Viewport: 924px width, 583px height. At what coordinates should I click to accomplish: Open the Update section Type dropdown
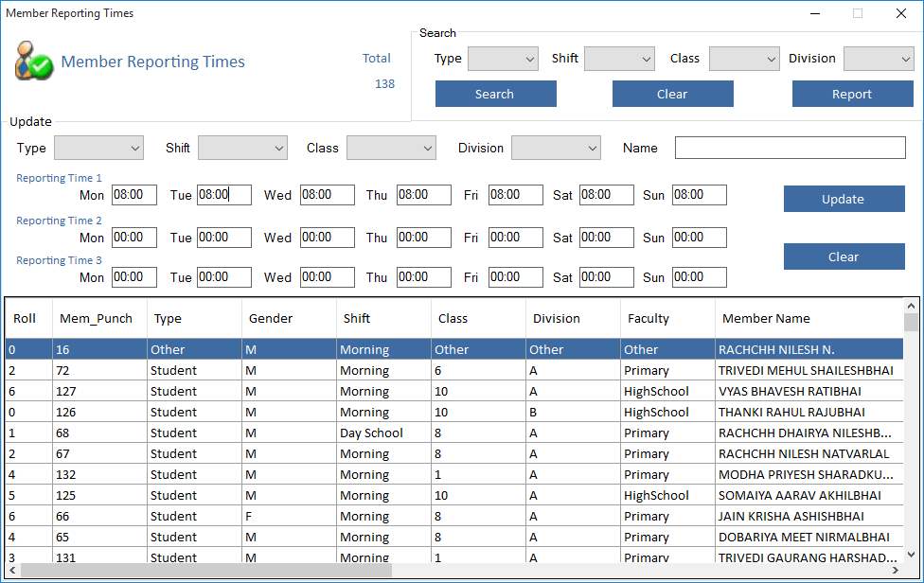click(x=98, y=148)
